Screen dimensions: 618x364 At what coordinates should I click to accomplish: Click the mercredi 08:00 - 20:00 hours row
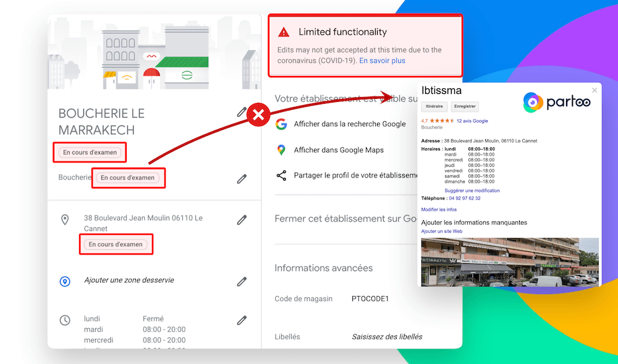135,340
